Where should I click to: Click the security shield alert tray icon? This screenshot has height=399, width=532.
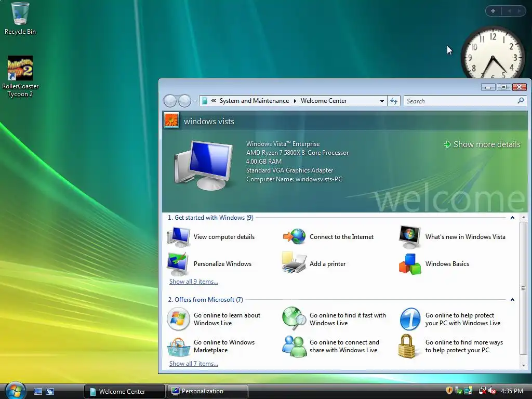click(449, 391)
